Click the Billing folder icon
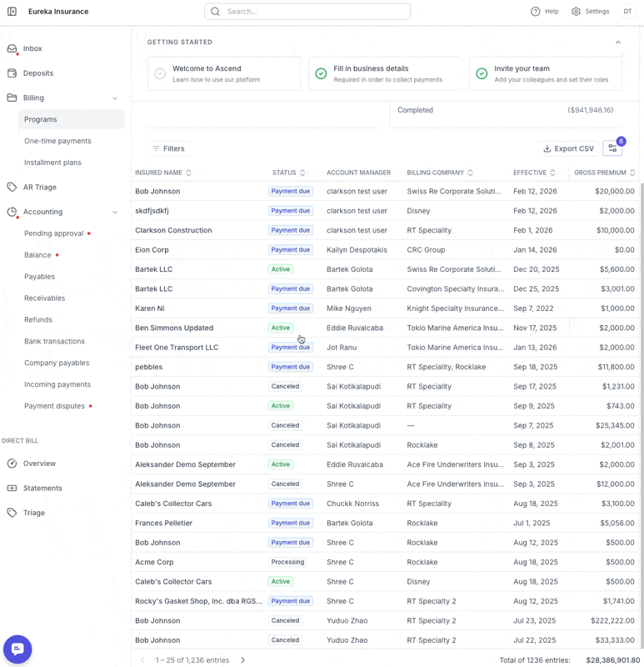The image size is (644, 667). coord(12,98)
